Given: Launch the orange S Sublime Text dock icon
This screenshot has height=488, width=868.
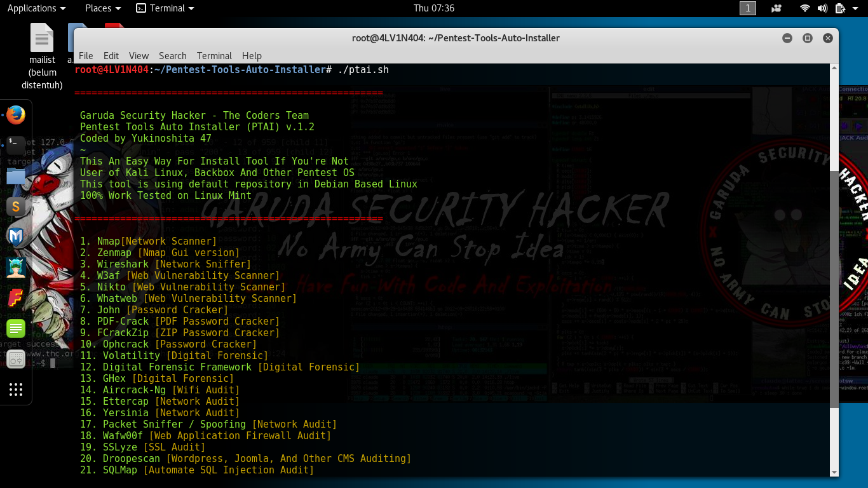Looking at the screenshot, I should (16, 207).
